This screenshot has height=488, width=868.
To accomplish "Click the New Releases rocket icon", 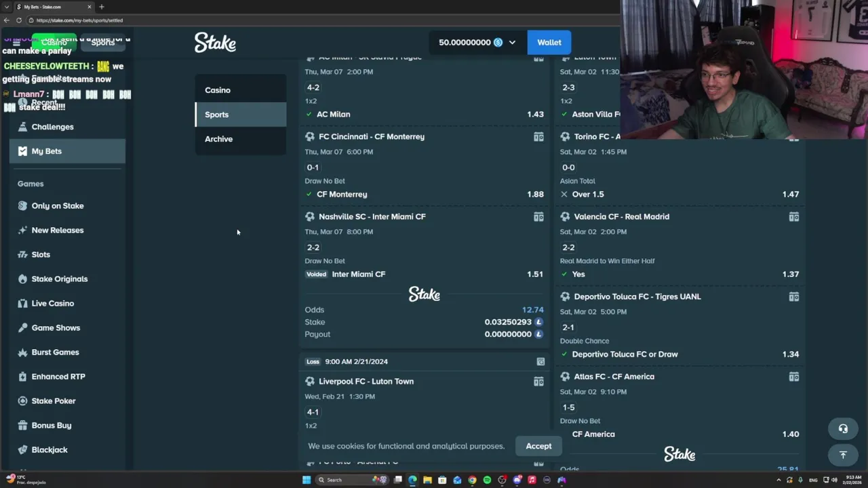I will [22, 230].
